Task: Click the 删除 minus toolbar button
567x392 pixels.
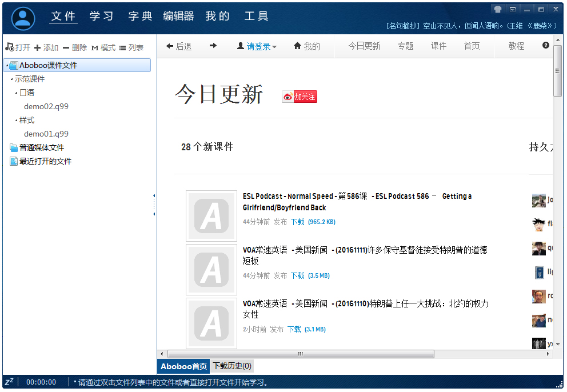Action: tap(75, 47)
